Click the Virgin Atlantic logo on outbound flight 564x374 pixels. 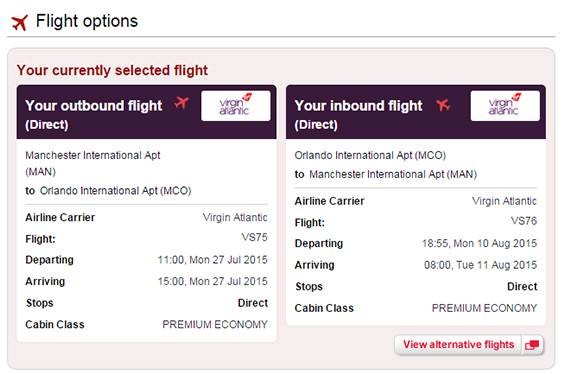(236, 106)
